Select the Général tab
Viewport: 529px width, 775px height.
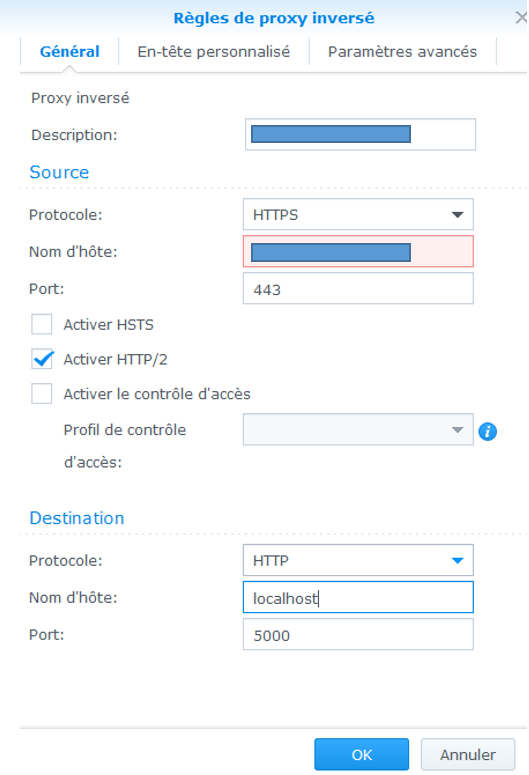(69, 51)
